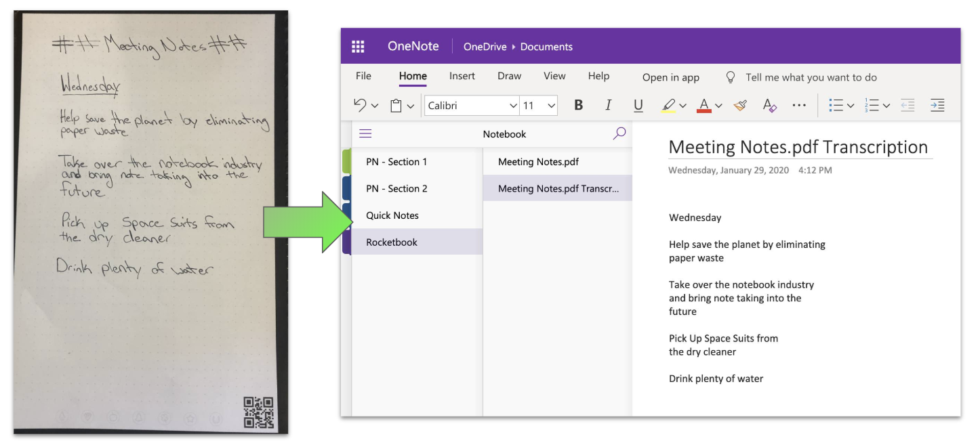Switch to the Insert tab
Viewport: 980px width, 447px height.
click(x=462, y=77)
